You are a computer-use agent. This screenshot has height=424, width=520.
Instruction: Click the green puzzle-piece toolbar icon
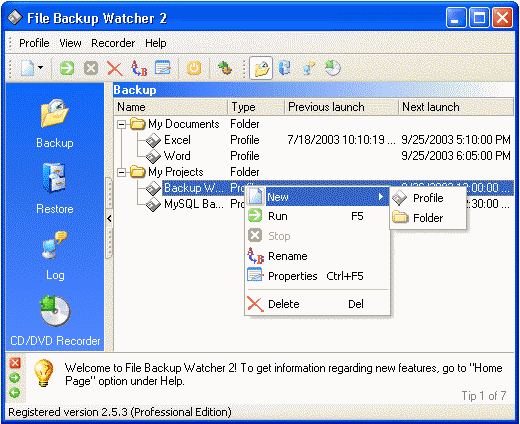(x=225, y=68)
